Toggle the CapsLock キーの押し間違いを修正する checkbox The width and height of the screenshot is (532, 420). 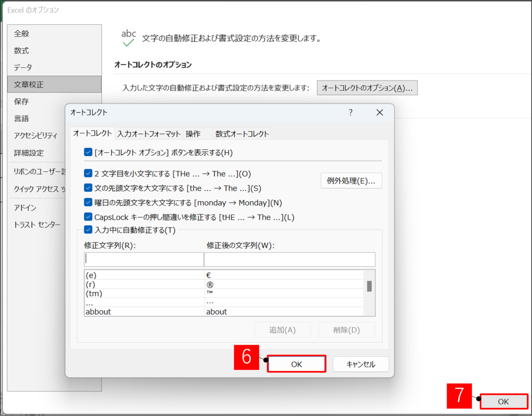pos(88,217)
